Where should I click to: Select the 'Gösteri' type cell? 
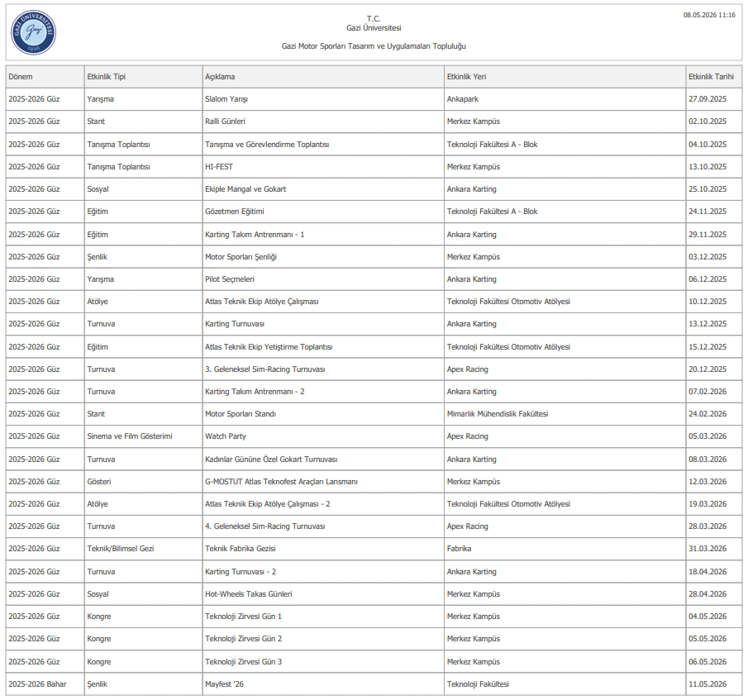click(144, 482)
